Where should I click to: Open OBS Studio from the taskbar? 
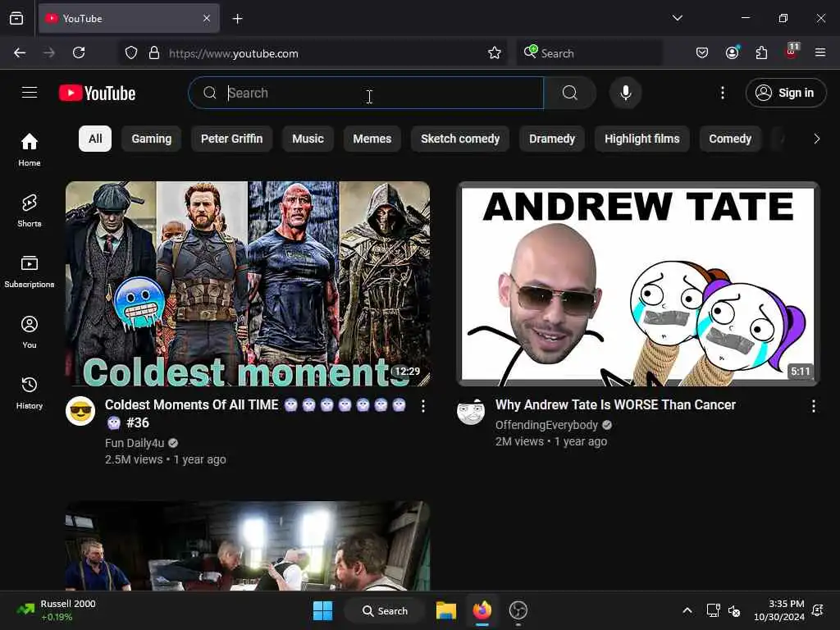coord(518,610)
